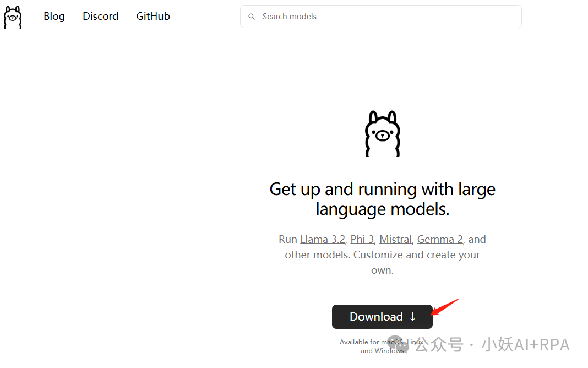Open the Blog page
This screenshot has height=368, width=588.
point(54,16)
